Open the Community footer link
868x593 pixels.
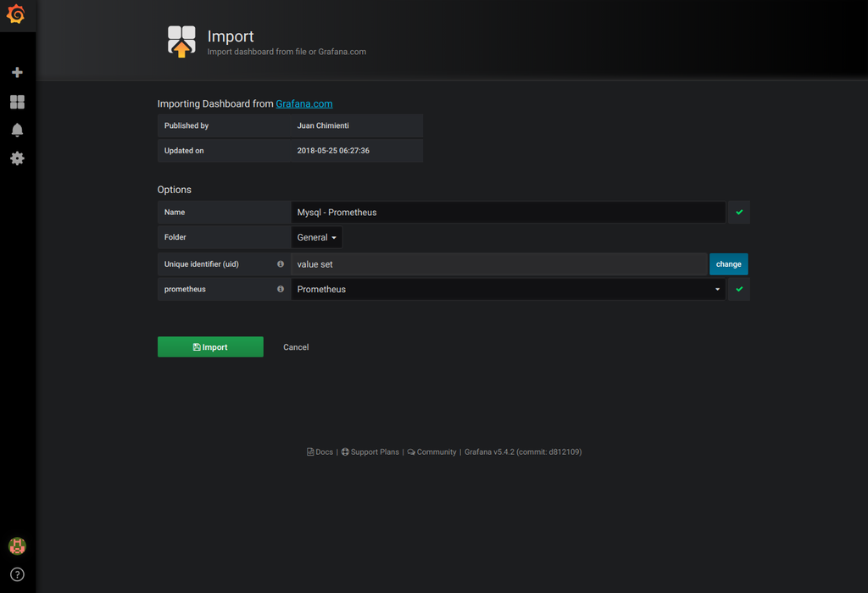[x=431, y=452]
